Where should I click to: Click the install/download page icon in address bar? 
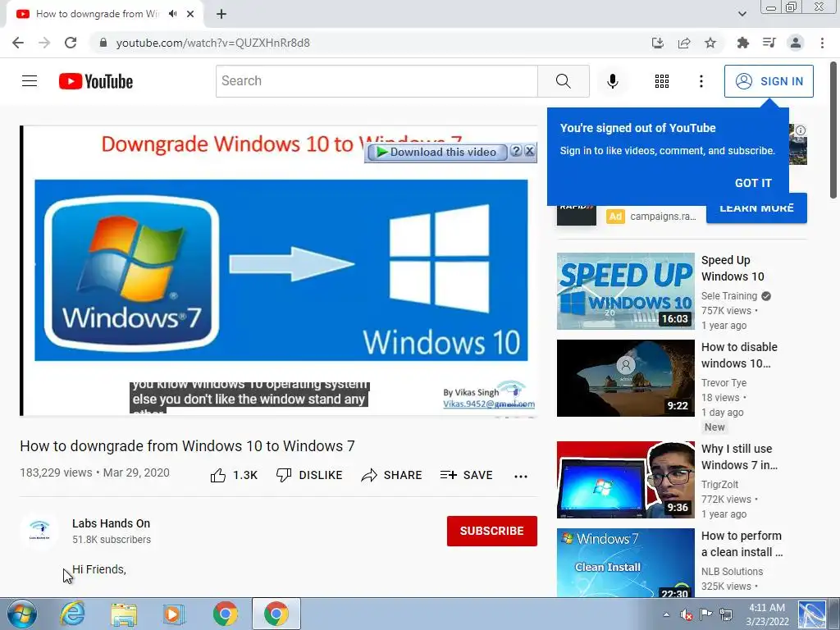(658, 43)
